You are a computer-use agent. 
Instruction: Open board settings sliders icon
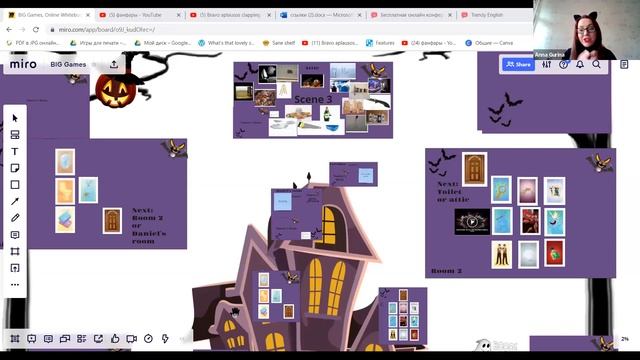(x=547, y=64)
